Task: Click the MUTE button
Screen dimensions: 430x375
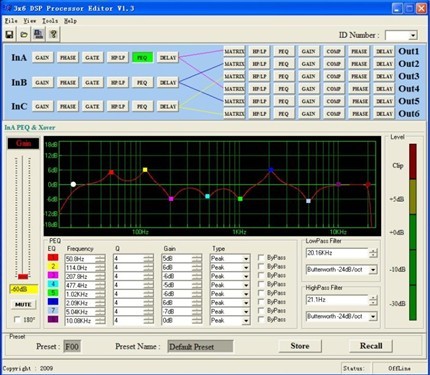Action: [23, 304]
